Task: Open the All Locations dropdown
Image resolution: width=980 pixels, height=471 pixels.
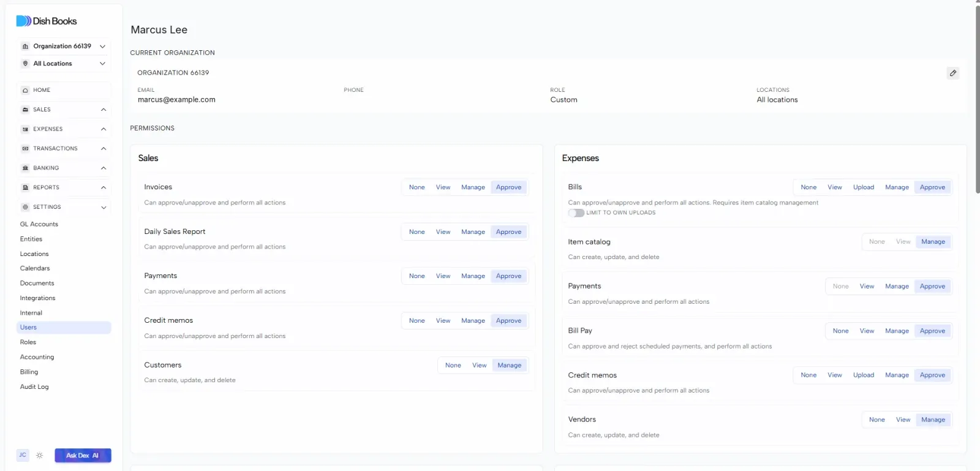Action: pyautogui.click(x=63, y=64)
